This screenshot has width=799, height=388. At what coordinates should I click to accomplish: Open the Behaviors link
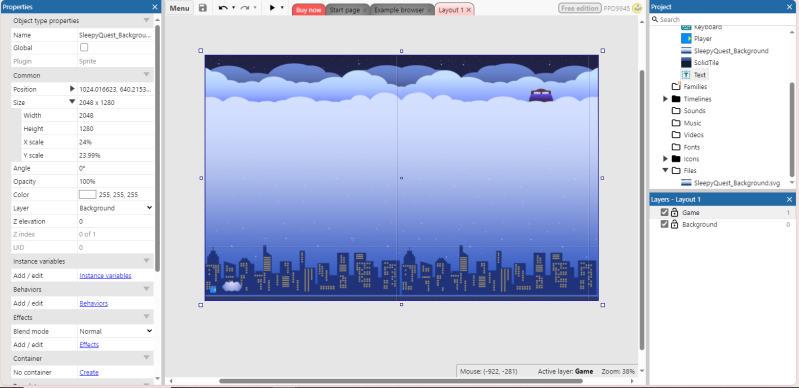pyautogui.click(x=94, y=303)
